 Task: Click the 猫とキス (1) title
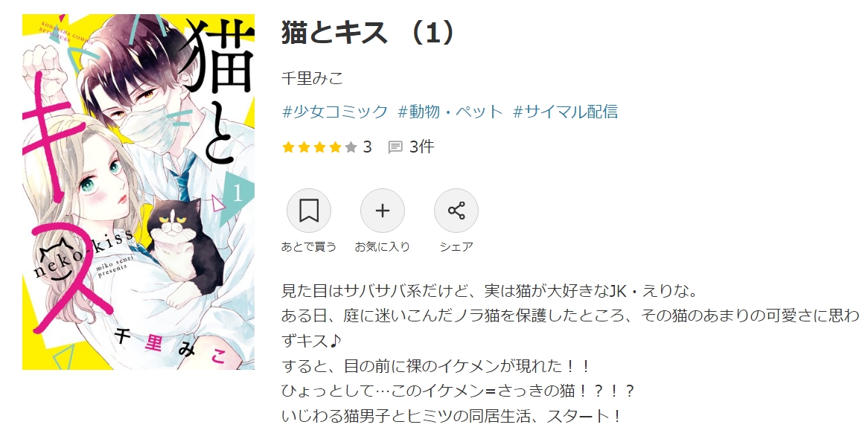point(368,33)
